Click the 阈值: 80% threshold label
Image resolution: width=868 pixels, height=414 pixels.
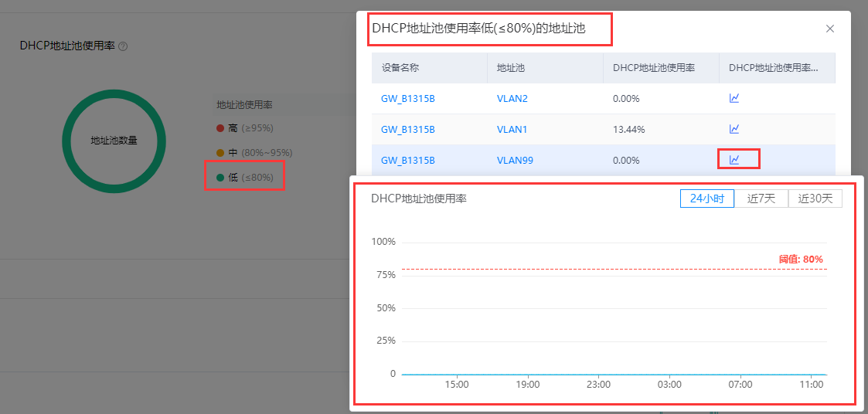tap(801, 260)
